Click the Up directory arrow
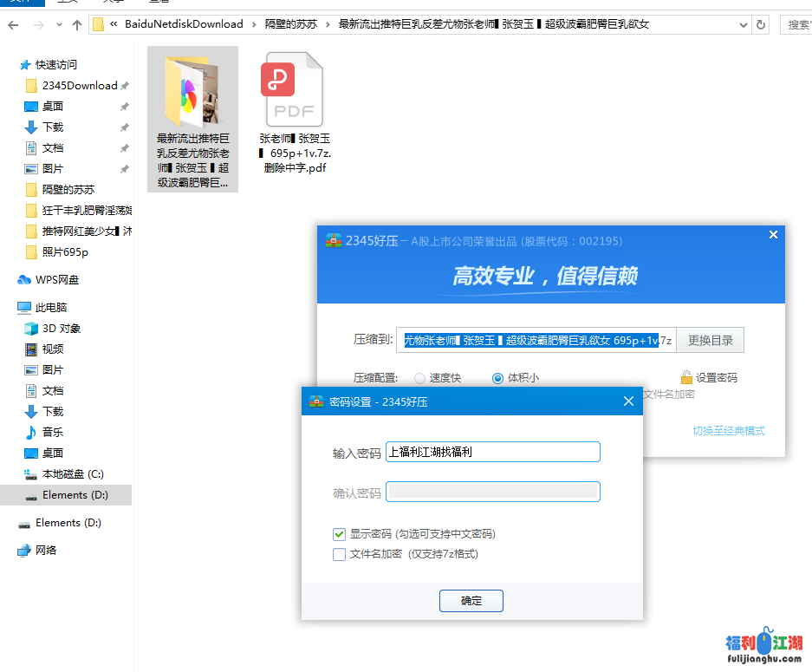 pyautogui.click(x=77, y=25)
